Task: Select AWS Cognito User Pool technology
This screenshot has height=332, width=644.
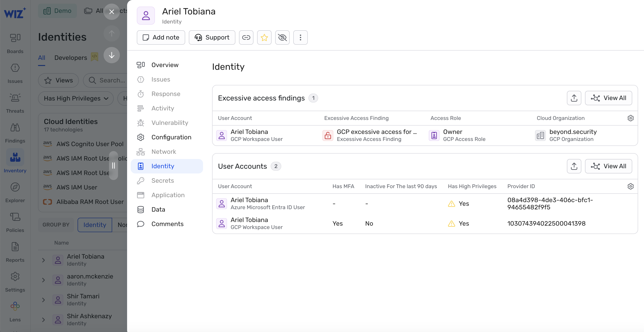Action: pos(84,144)
